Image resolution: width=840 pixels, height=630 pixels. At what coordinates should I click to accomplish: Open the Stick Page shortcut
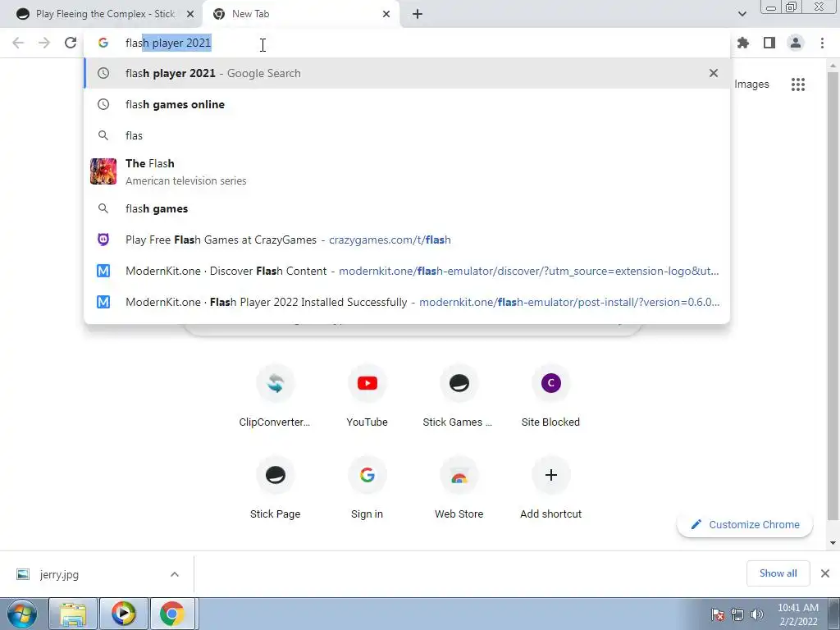click(x=275, y=488)
